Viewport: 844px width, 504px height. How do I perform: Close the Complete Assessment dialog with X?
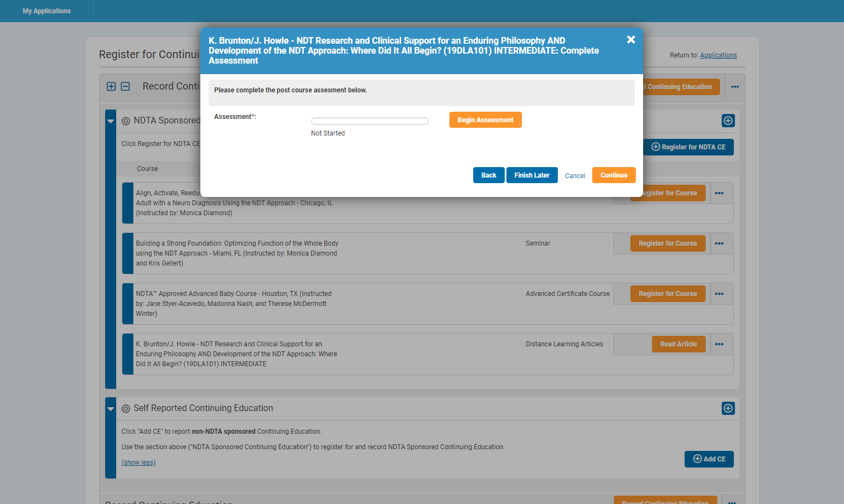(631, 40)
